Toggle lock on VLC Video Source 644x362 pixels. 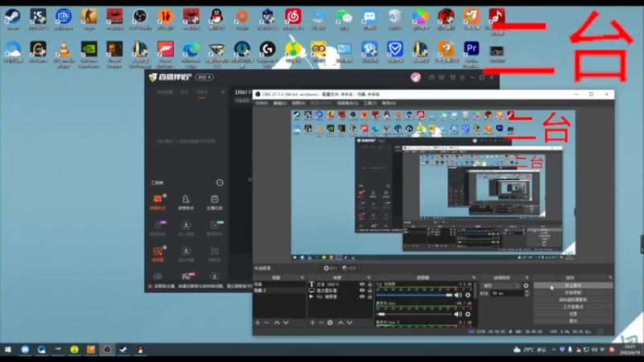pyautogui.click(x=369, y=296)
